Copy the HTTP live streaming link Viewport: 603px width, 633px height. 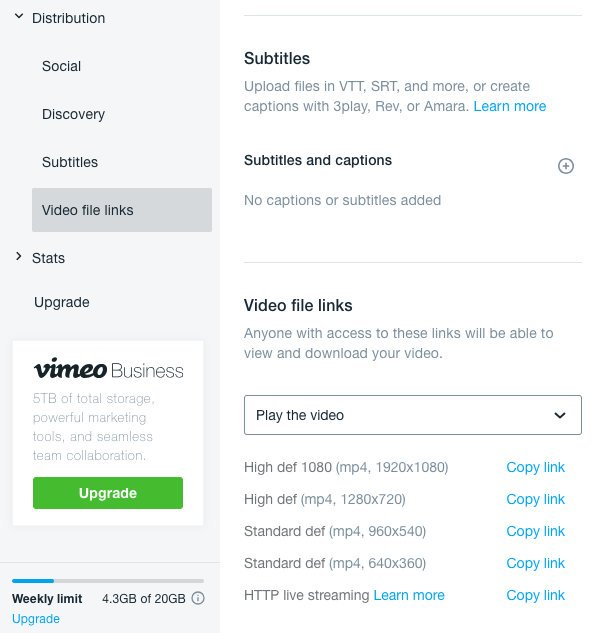[536, 595]
